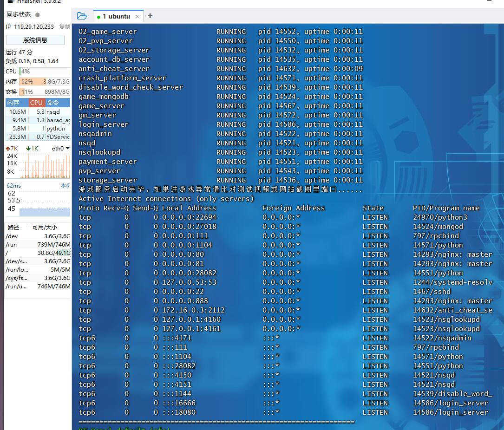Image resolution: width=504 pixels, height=430 pixels.
Task: Click 172.16.0.3:2112 local address
Action: (193, 310)
